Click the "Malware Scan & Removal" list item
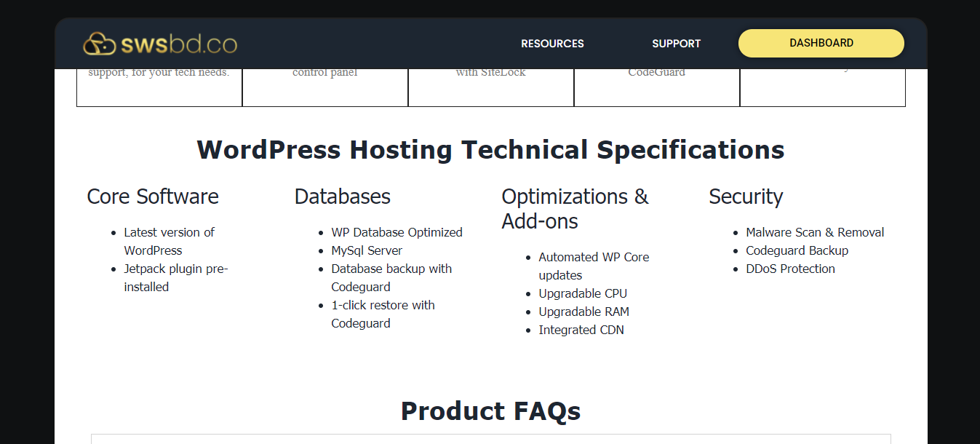The width and height of the screenshot is (980, 444). [x=815, y=232]
